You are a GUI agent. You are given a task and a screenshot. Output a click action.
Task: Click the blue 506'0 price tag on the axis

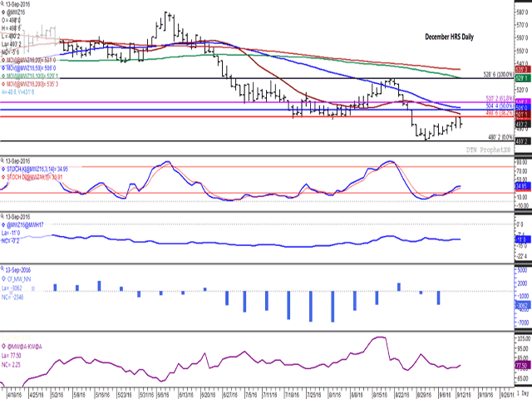coord(523,108)
